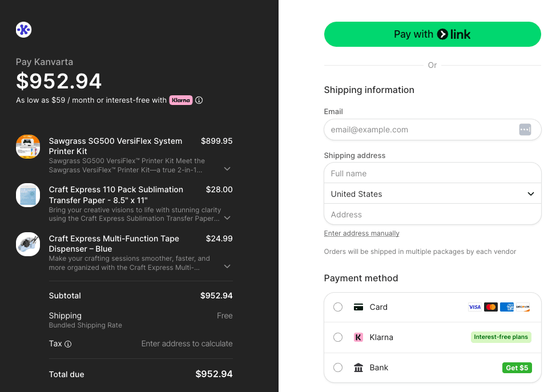This screenshot has width=552, height=392.
Task: Click the Interest-free plans badge
Action: pyautogui.click(x=501, y=337)
